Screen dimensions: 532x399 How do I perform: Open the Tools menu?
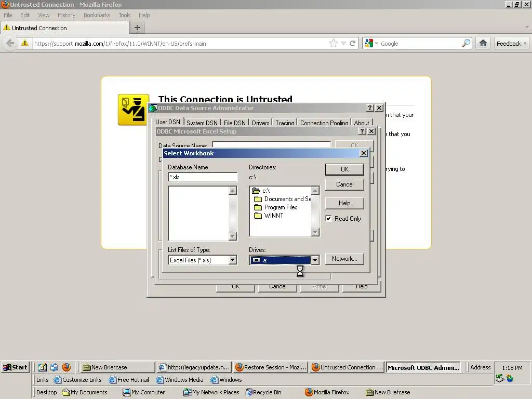[124, 15]
